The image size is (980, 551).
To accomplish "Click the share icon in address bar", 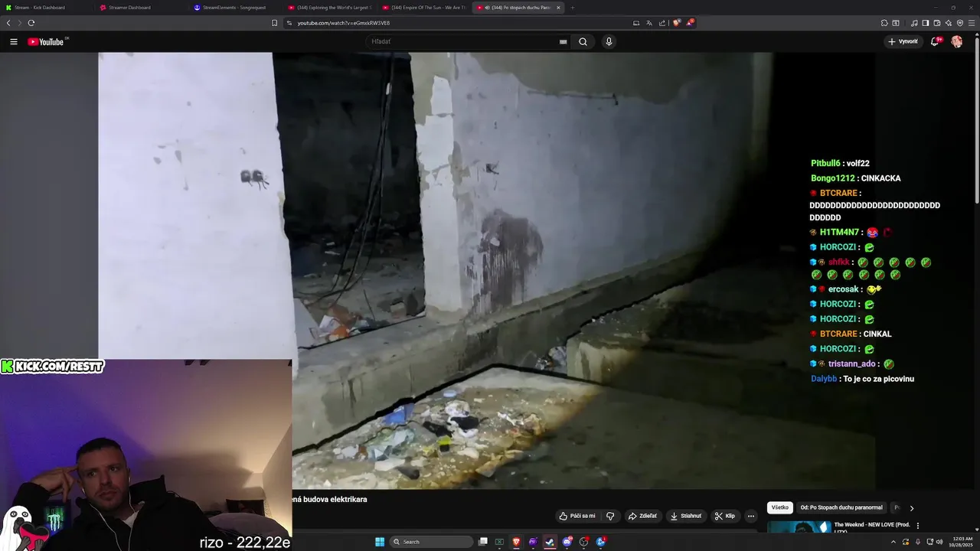I will point(662,23).
